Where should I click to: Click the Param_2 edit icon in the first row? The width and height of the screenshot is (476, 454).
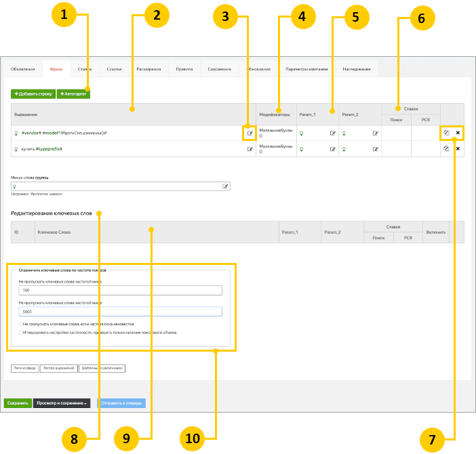(375, 133)
